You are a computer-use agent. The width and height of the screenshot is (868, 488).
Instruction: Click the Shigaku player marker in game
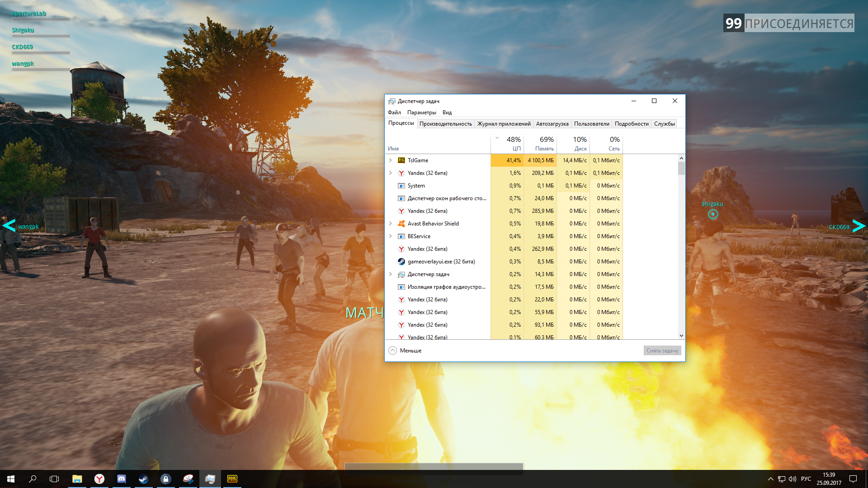713,214
